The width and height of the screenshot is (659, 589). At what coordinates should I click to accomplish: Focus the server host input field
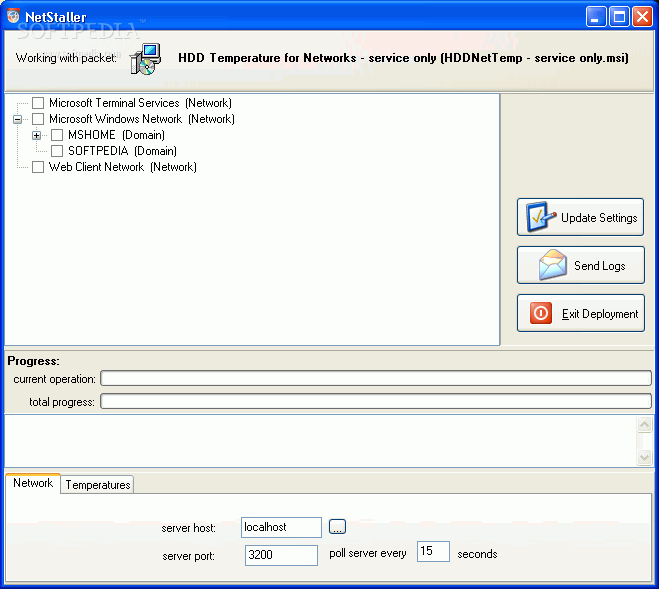pyautogui.click(x=281, y=527)
